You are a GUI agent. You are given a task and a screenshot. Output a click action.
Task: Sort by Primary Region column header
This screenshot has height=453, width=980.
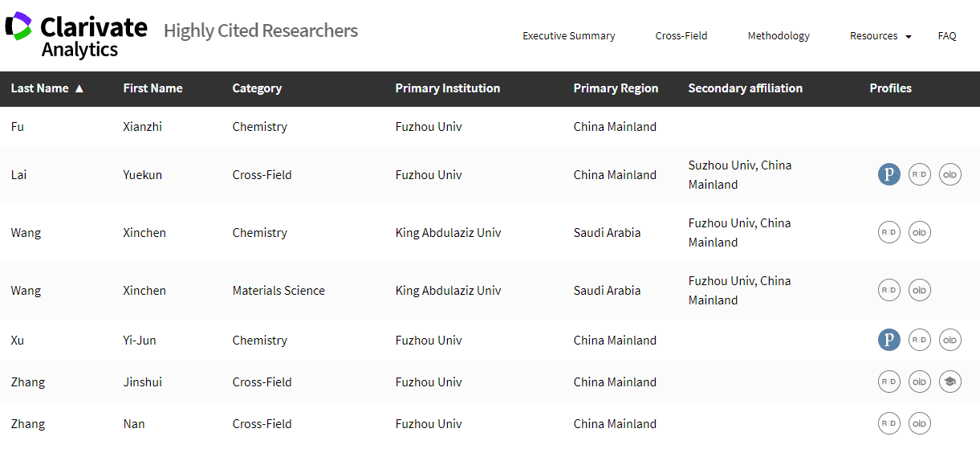pyautogui.click(x=616, y=88)
